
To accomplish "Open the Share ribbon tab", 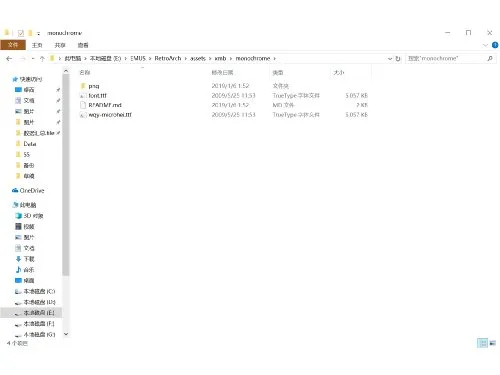I will [x=60, y=45].
